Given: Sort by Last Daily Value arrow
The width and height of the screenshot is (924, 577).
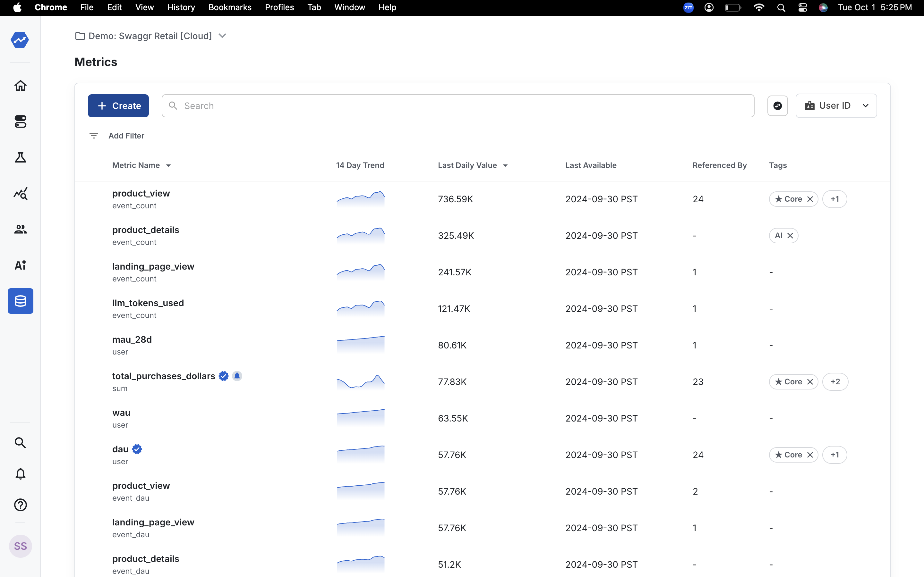Looking at the screenshot, I should click(x=505, y=166).
